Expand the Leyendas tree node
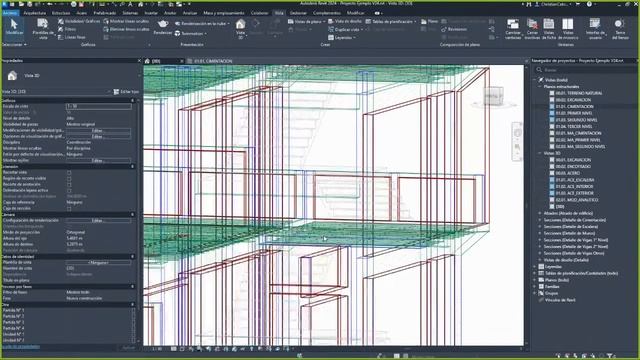Screen dimensions: 640x360 click(x=534, y=267)
